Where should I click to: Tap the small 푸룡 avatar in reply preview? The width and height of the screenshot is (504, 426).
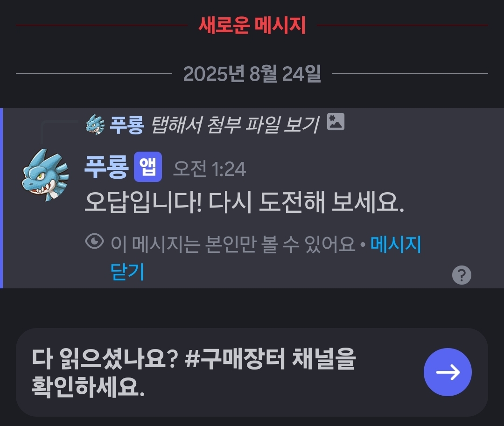click(x=95, y=124)
